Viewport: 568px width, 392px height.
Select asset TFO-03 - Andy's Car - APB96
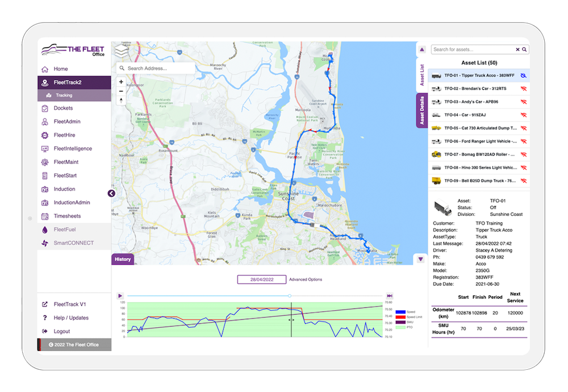click(x=478, y=102)
